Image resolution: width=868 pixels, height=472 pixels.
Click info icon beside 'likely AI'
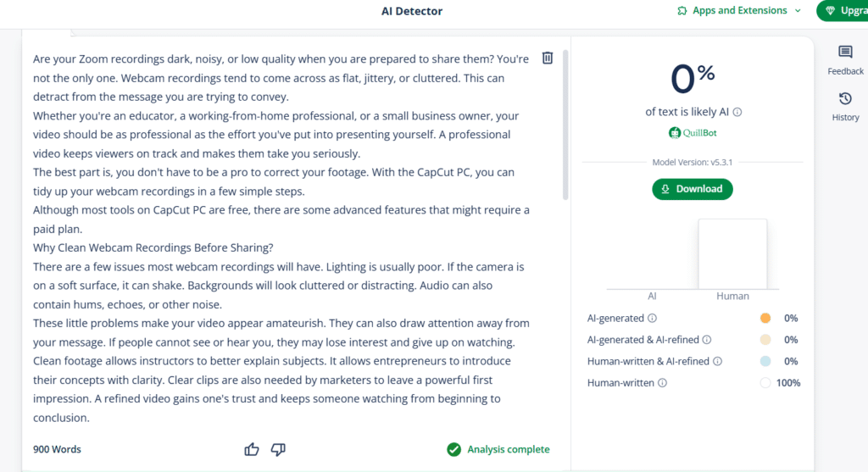click(737, 112)
